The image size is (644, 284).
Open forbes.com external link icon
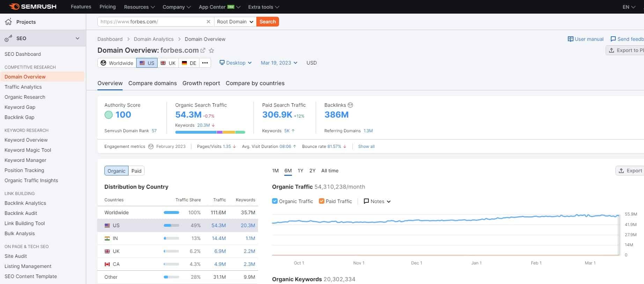pos(203,50)
